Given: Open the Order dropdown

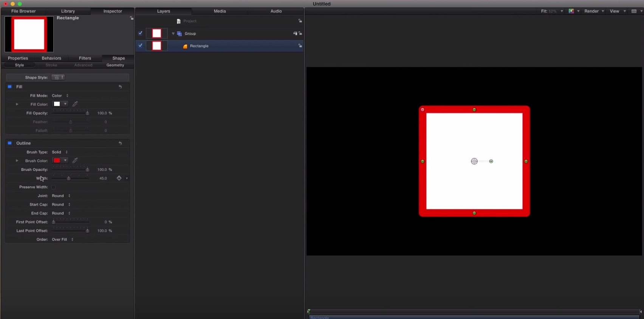Looking at the screenshot, I should [x=63, y=240].
